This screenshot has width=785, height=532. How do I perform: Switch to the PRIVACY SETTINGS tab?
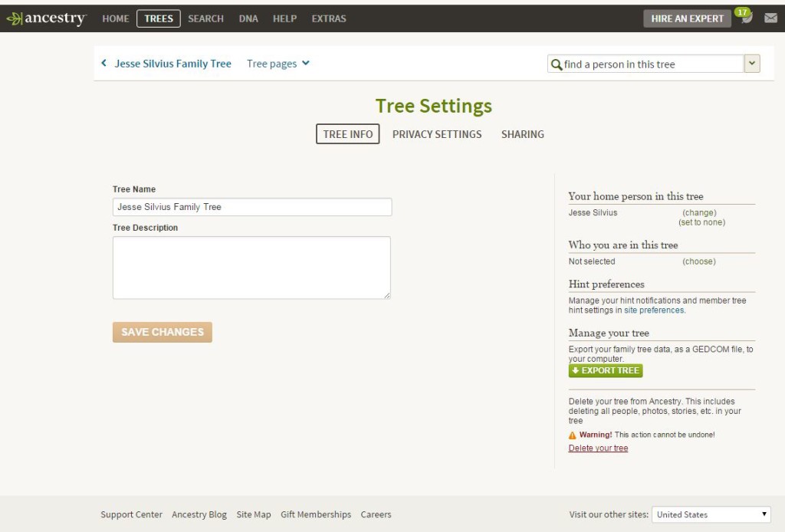(x=437, y=134)
